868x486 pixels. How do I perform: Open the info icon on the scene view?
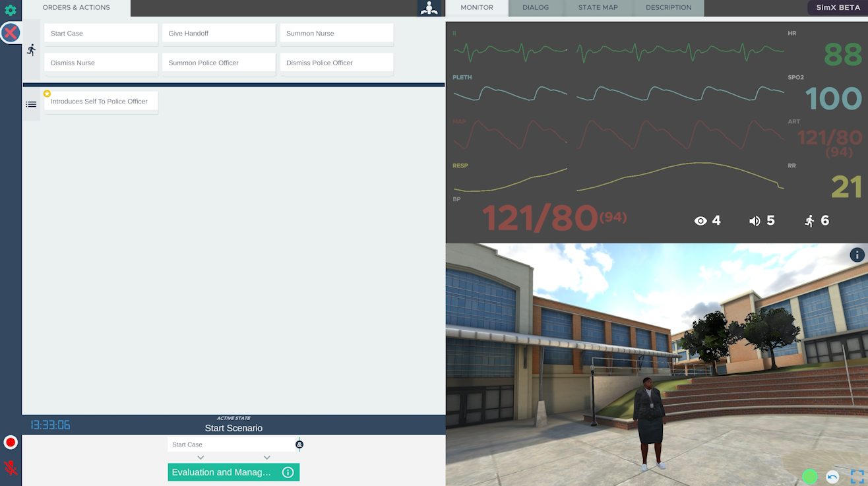[x=857, y=255]
